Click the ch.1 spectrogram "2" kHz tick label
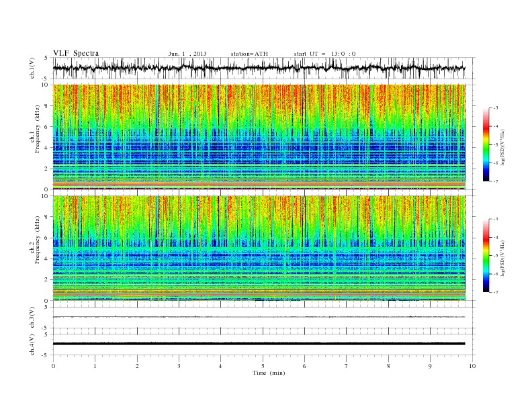The height and width of the screenshot is (411, 532). coord(46,169)
